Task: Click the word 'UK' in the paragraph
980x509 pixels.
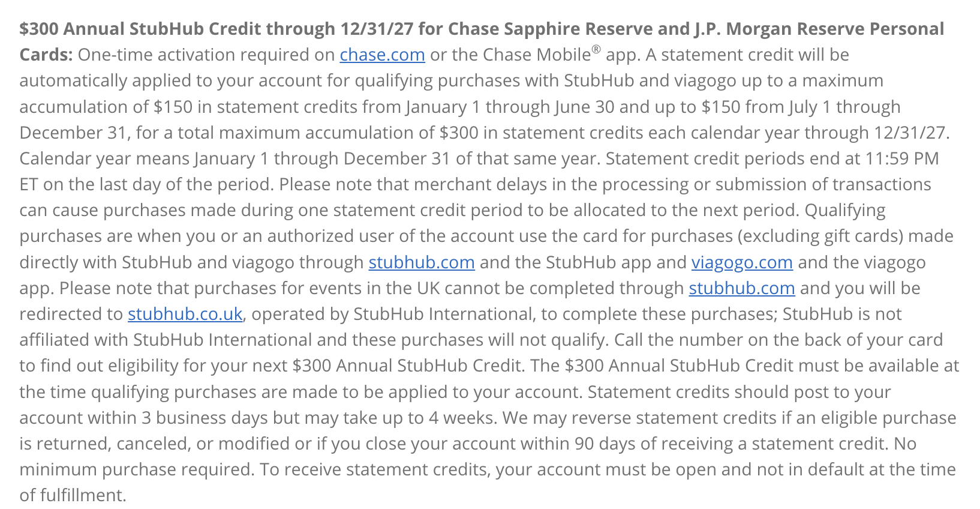Action: 428,288
